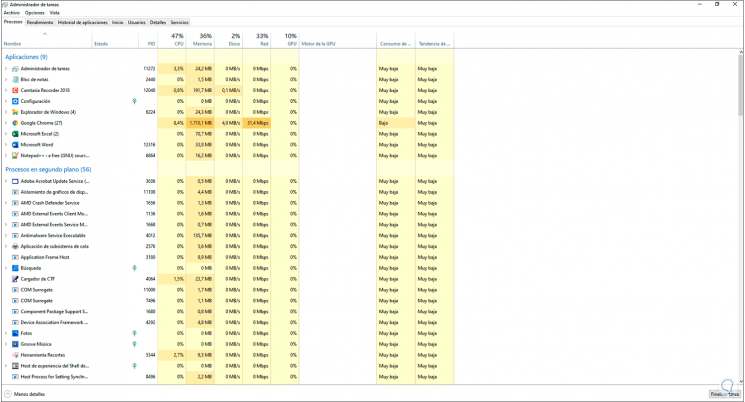Click the suspended leaf icon on Configuración row
This screenshot has height=402, width=745.
click(x=134, y=101)
